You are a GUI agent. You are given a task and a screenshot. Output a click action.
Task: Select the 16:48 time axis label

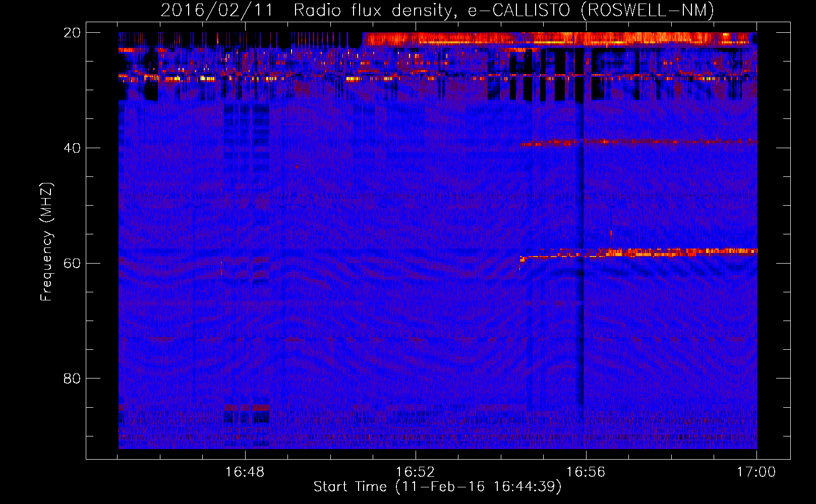pos(245,472)
